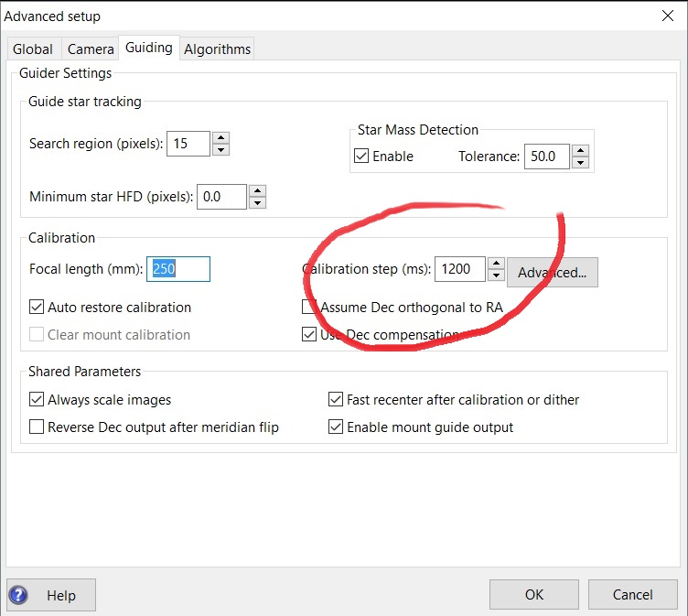Open Advanced calibration settings button
This screenshot has width=688, height=616.
click(x=552, y=273)
